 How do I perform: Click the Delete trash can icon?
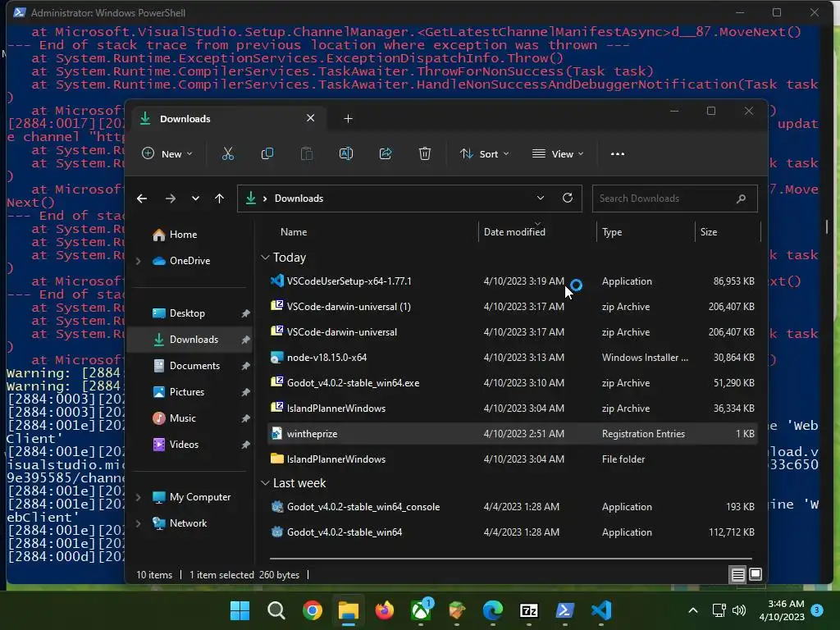(425, 154)
